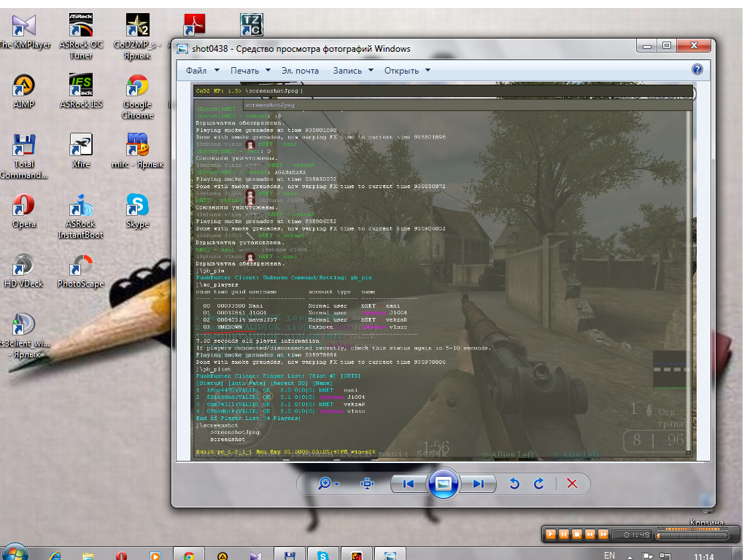
Task: Switch to Skype on the taskbar
Action: pos(322,554)
